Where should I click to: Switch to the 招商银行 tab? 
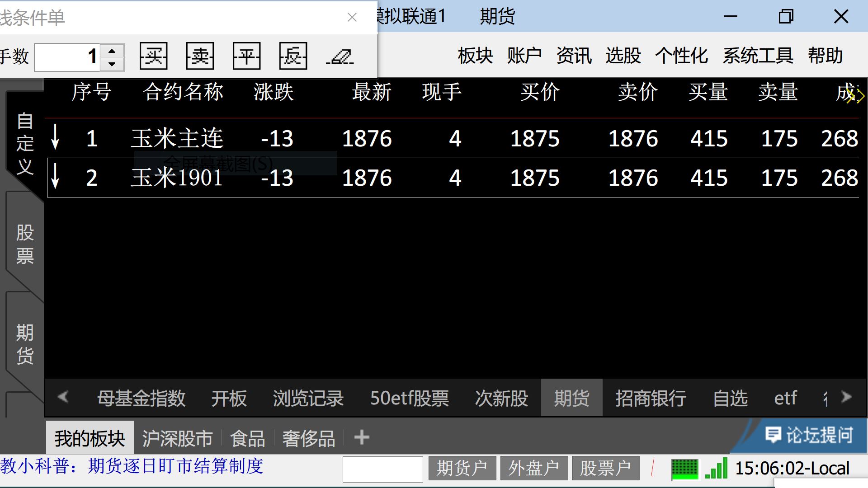[651, 399]
